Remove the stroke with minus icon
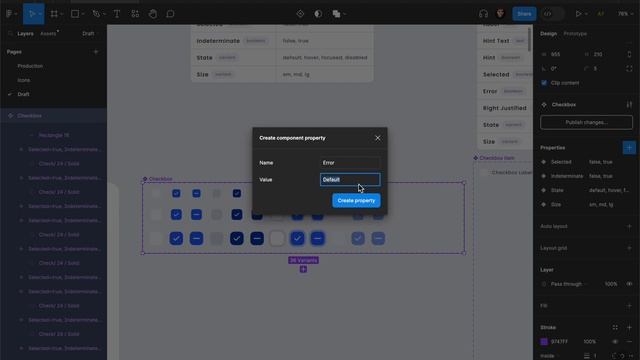 (629, 342)
